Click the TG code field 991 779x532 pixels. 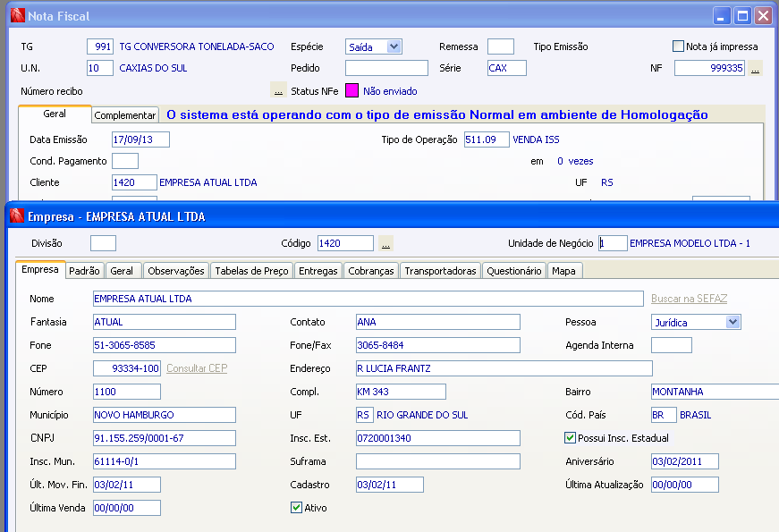point(100,46)
